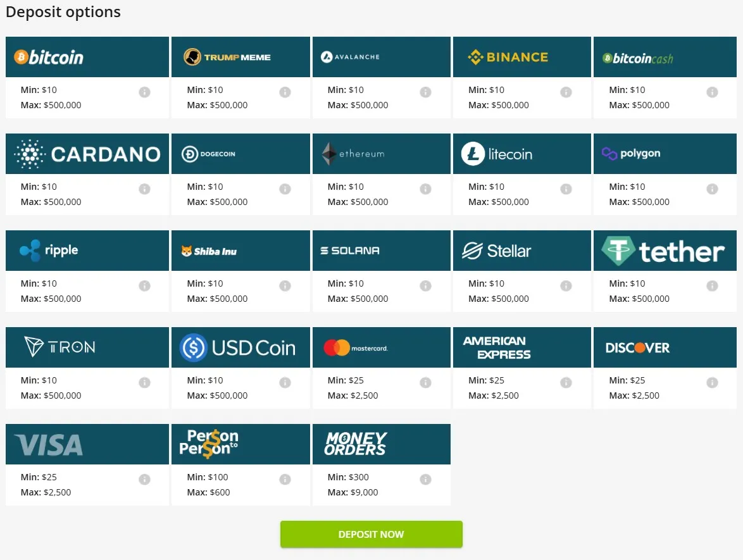Image resolution: width=743 pixels, height=560 pixels.
Task: Show info for Avalanche deposit limits
Action: 425,92
